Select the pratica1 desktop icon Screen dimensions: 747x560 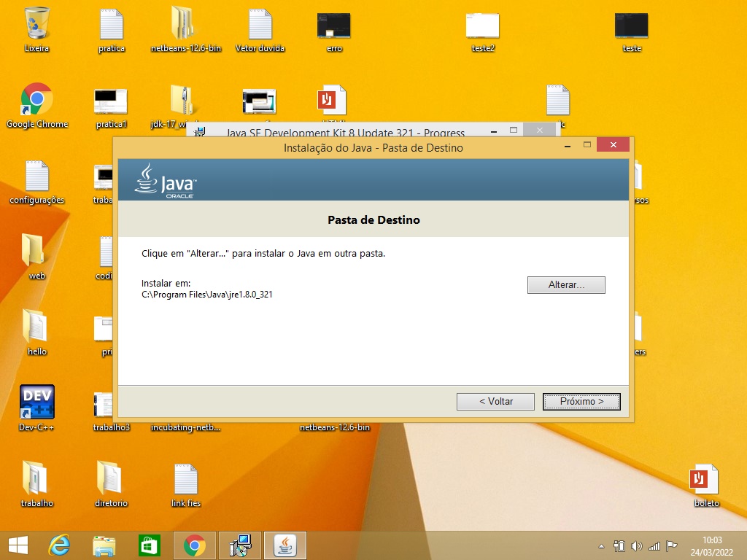(111, 108)
